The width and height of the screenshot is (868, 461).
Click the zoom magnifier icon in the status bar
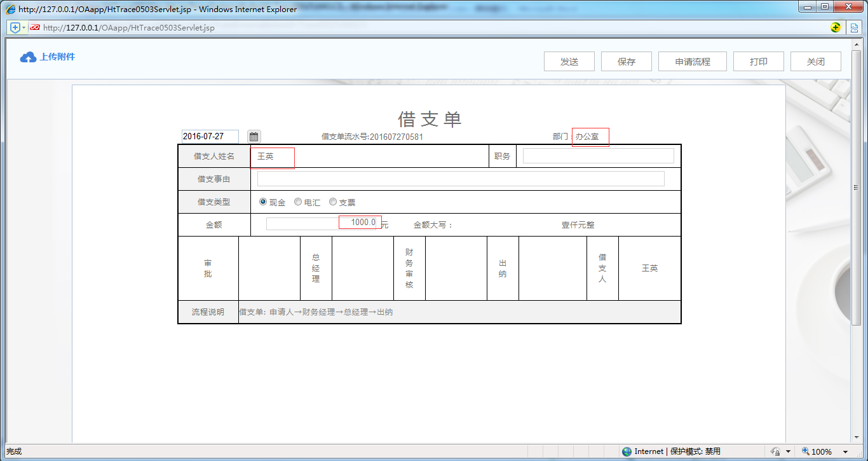coord(806,451)
